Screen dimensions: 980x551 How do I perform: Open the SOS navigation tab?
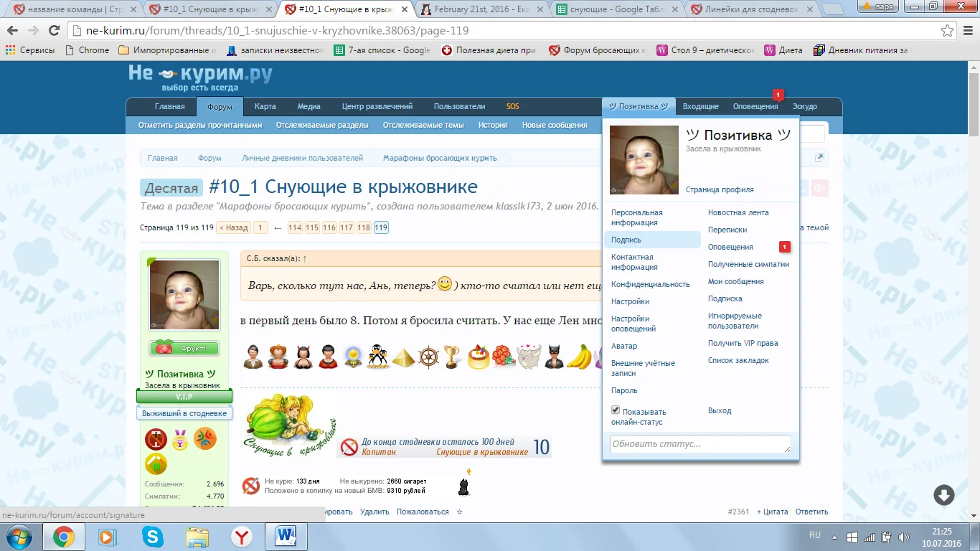tap(513, 106)
